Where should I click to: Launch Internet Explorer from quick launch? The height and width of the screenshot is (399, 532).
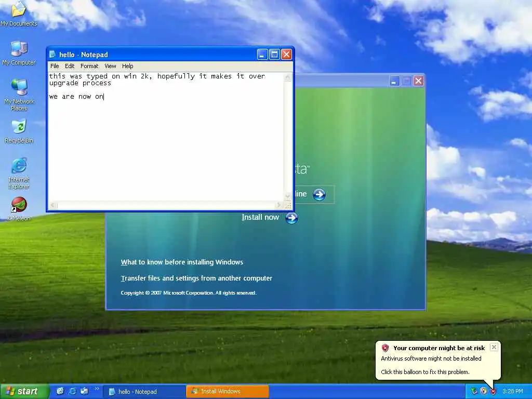click(72, 391)
